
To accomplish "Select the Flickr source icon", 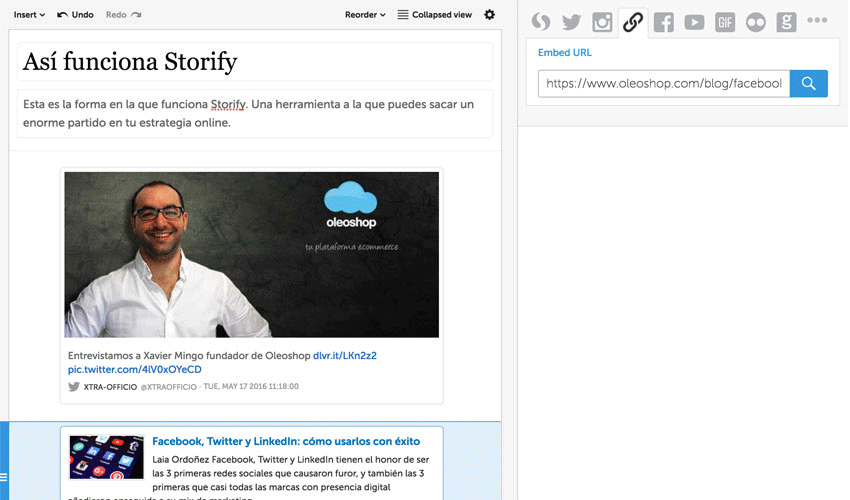I will 756,22.
